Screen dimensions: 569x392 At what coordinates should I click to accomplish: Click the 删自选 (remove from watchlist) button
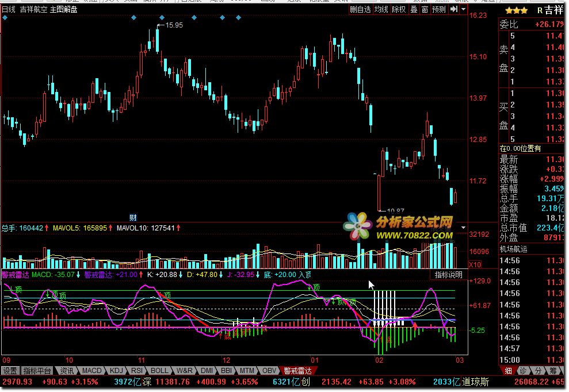(360, 9)
